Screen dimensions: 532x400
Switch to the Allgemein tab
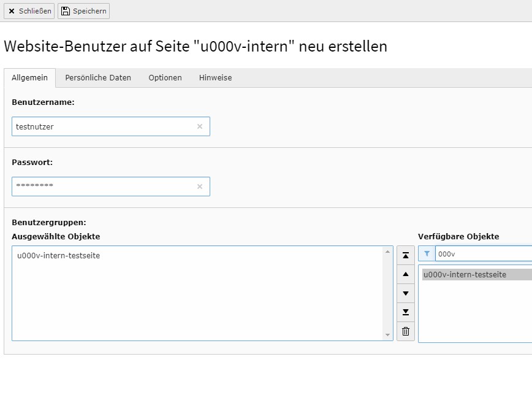coord(29,78)
